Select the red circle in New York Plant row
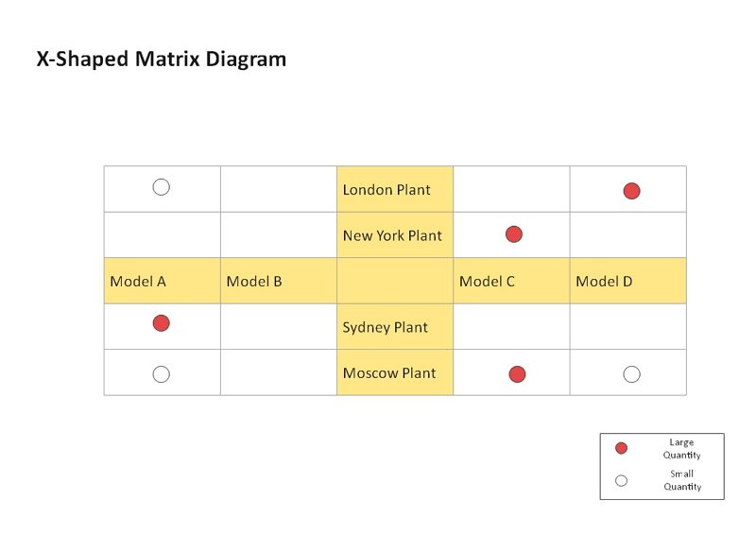Image resolution: width=756 pixels, height=535 pixels. pyautogui.click(x=514, y=234)
